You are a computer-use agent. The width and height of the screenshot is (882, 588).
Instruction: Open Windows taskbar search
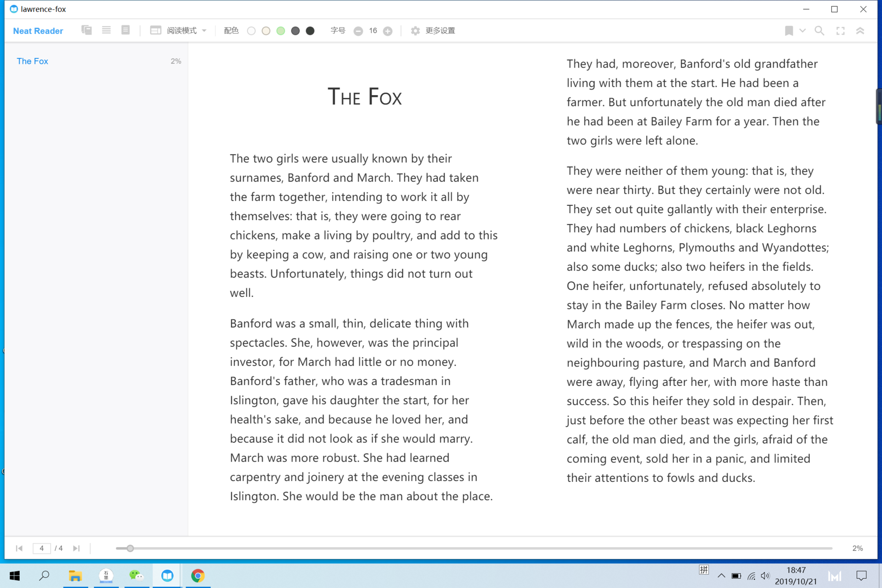tap(44, 576)
